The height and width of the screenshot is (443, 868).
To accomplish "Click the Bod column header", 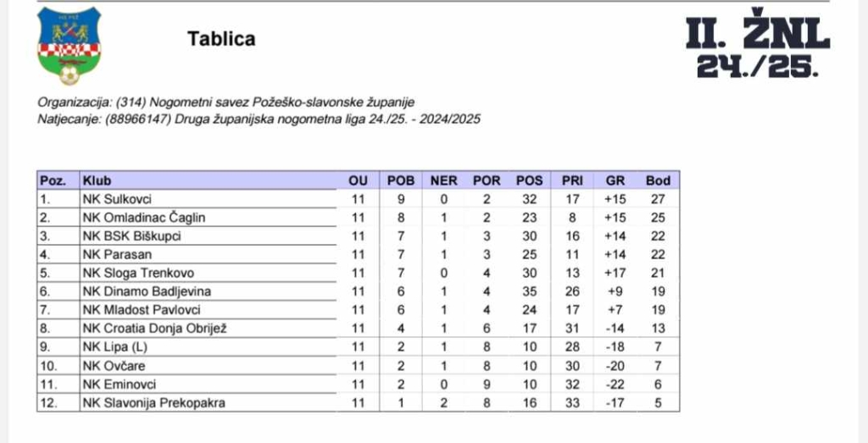I will pyautogui.click(x=658, y=180).
